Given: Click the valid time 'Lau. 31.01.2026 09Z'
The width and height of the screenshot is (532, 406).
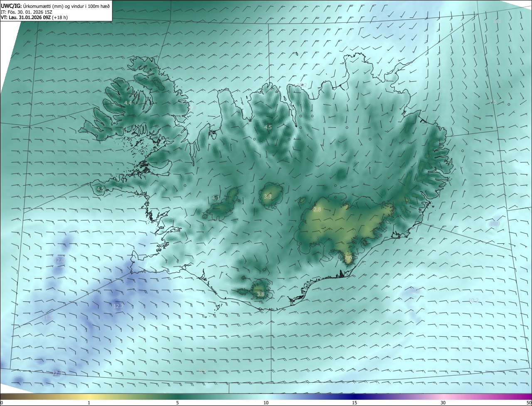Looking at the screenshot, I should 30,17.
